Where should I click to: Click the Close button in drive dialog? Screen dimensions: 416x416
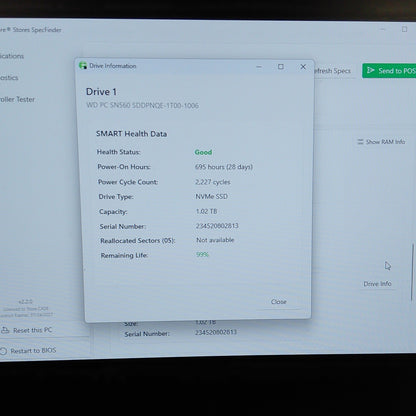pyautogui.click(x=279, y=302)
